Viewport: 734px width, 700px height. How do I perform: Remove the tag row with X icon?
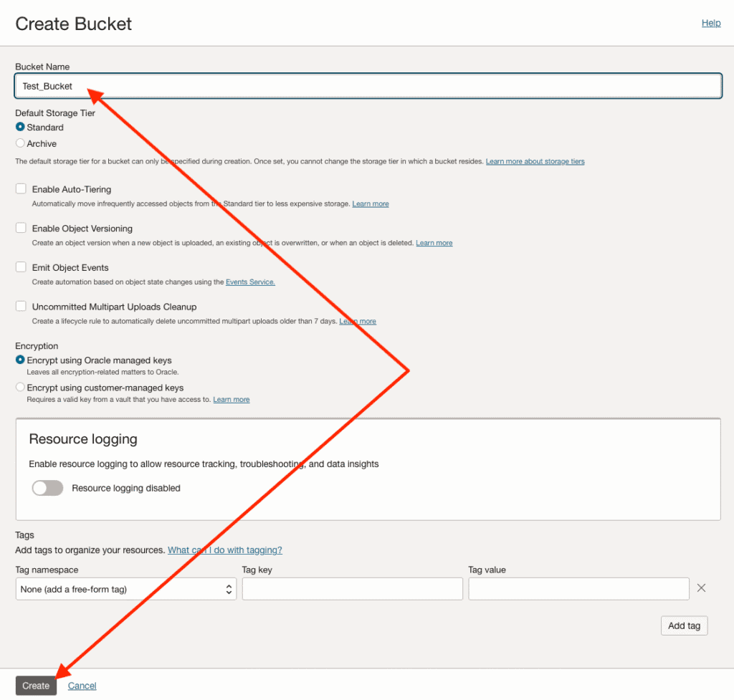(701, 588)
